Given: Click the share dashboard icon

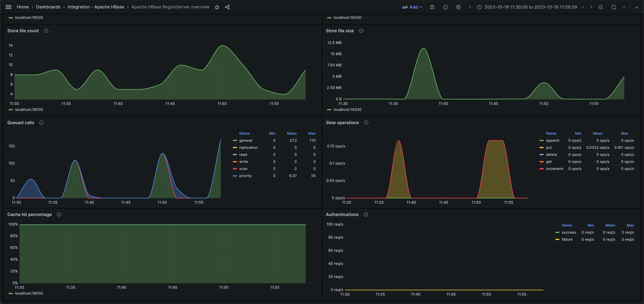Looking at the screenshot, I should (x=227, y=7).
